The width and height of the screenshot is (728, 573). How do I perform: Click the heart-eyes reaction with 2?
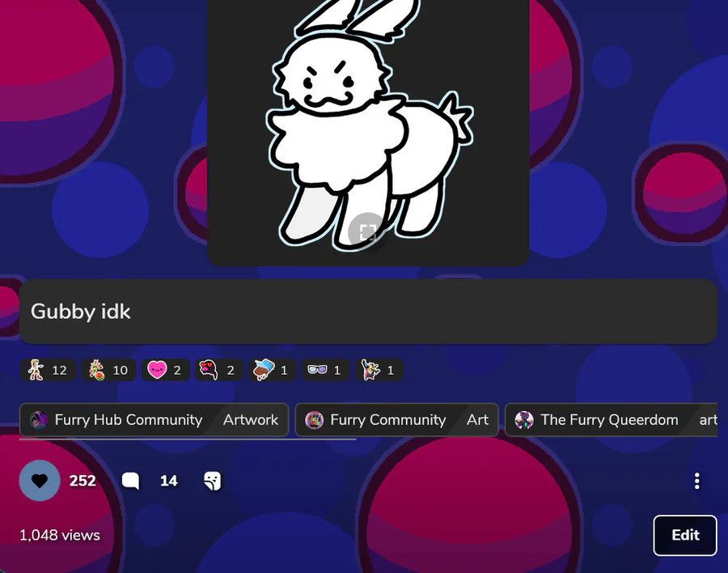218,370
